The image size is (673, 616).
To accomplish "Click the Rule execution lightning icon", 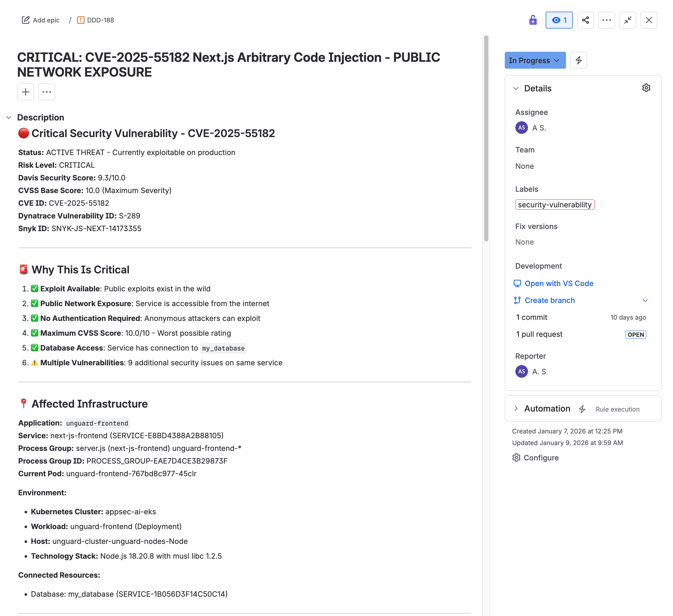I will click(583, 409).
